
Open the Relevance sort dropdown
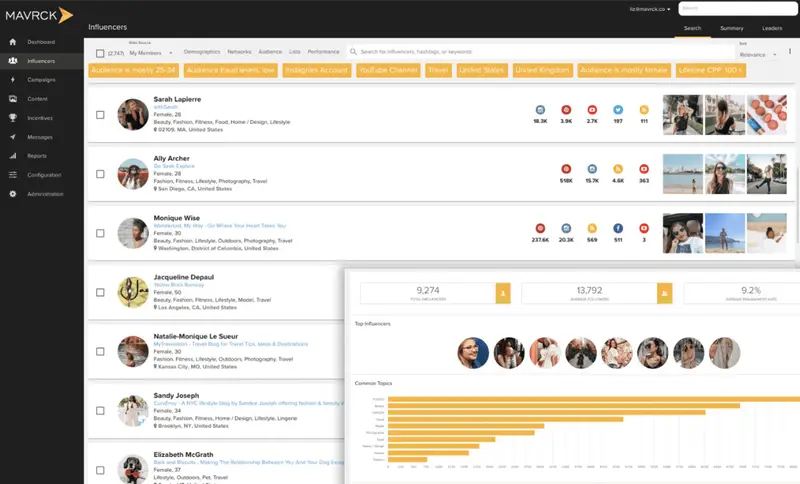[x=758, y=54]
